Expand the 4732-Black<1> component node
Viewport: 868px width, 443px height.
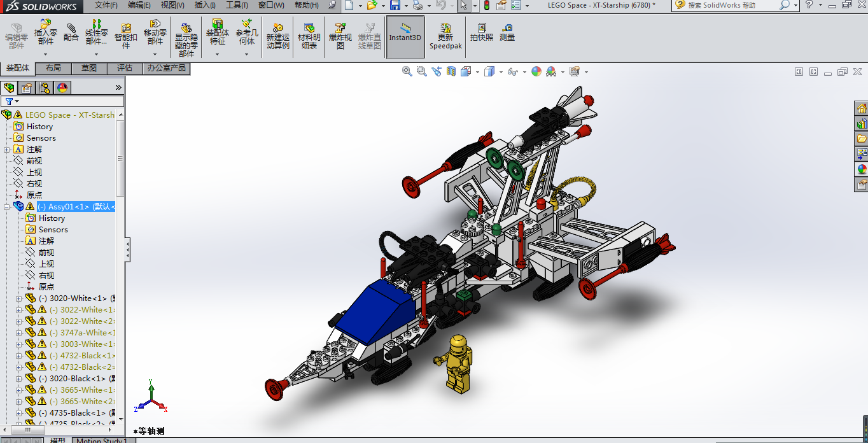[x=18, y=356]
